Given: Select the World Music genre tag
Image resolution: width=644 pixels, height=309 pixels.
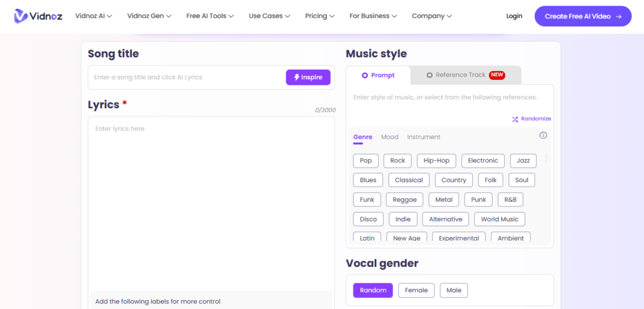Looking at the screenshot, I should pos(500,219).
